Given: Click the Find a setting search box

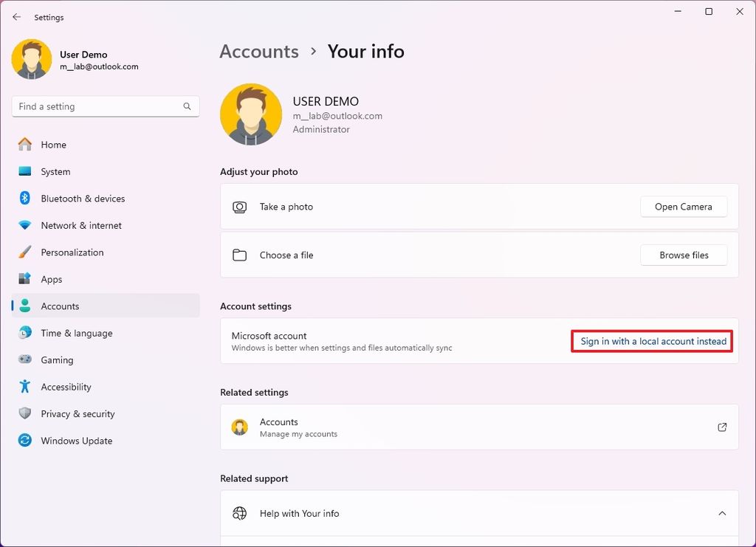Looking at the screenshot, I should point(105,106).
